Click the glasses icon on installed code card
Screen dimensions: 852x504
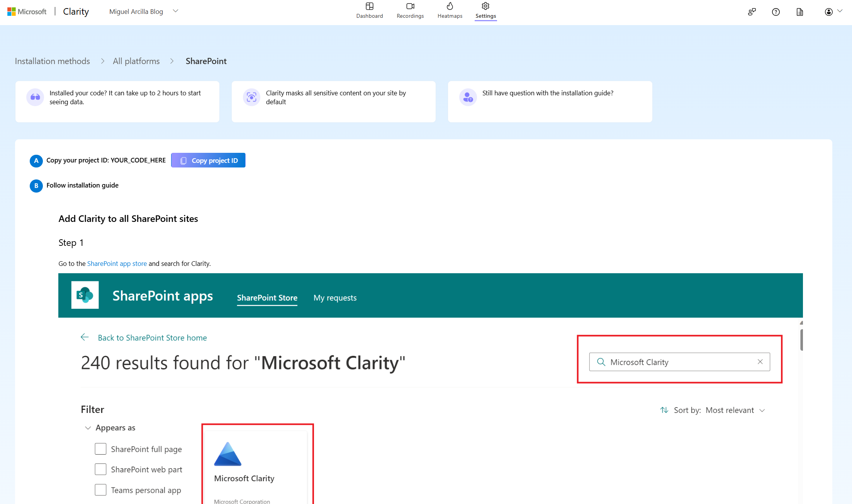pyautogui.click(x=35, y=97)
